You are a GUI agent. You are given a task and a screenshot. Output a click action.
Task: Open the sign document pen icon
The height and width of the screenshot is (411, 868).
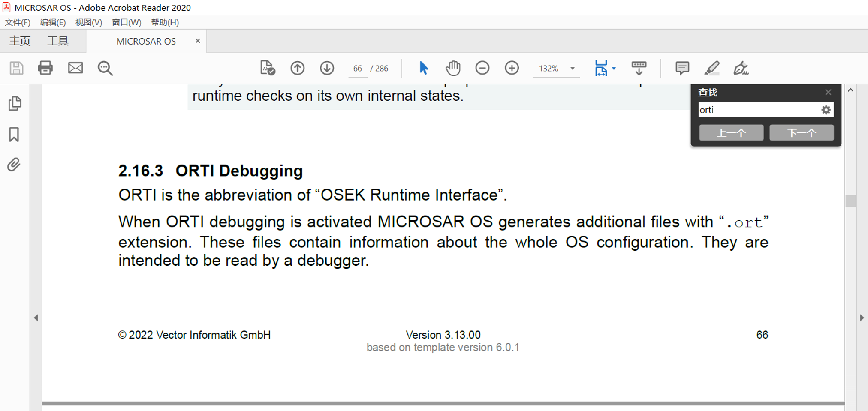741,68
